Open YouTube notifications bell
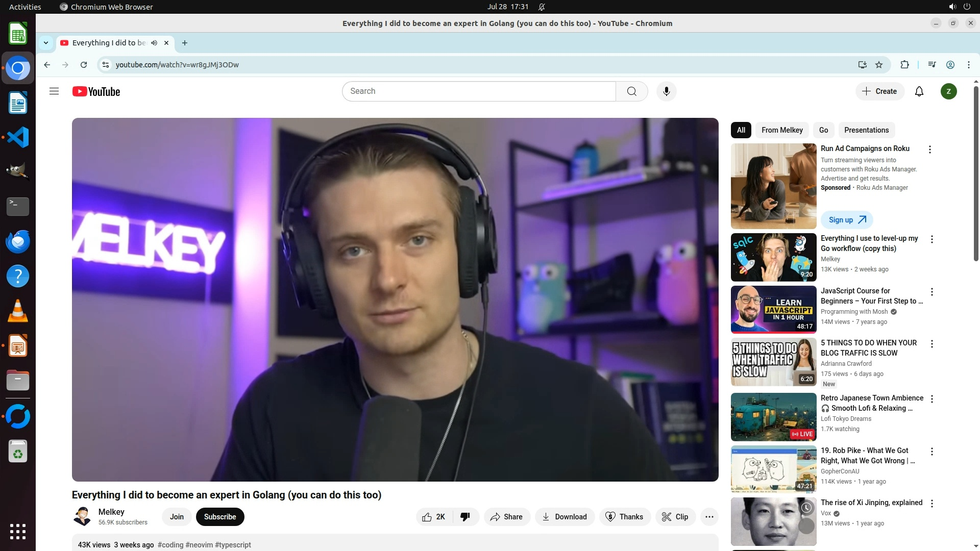The height and width of the screenshot is (551, 980). [x=919, y=91]
